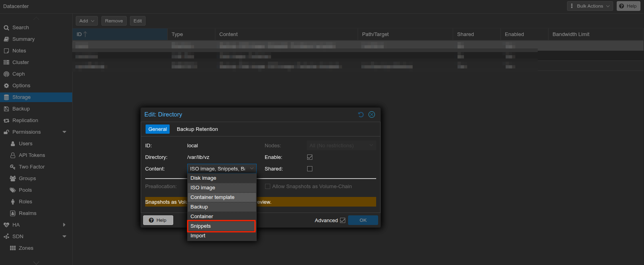Click the OK button
The width and height of the screenshot is (644, 265).
coord(363,220)
